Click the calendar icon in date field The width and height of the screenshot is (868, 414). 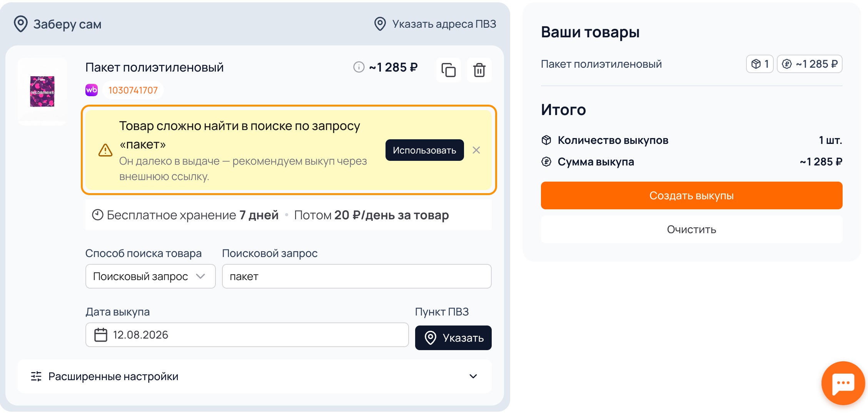pos(101,335)
